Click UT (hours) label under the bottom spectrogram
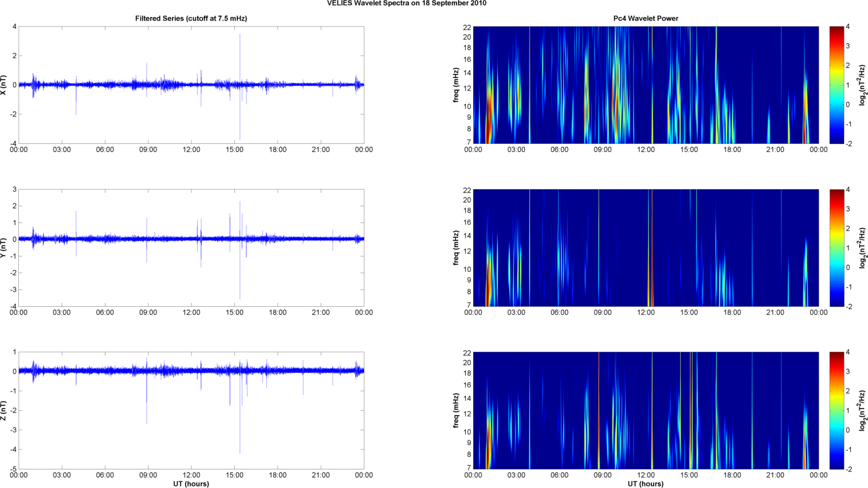Screen dimensions: 868x488 point(645,484)
